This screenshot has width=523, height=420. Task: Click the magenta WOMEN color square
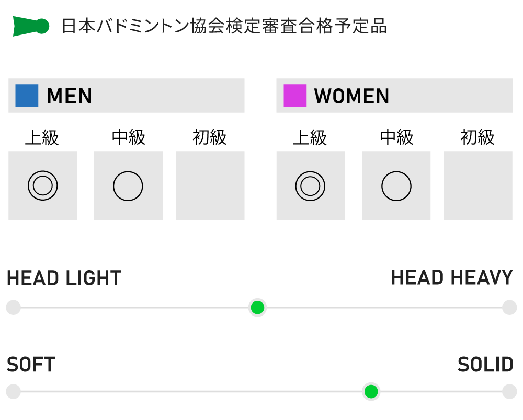(x=295, y=96)
